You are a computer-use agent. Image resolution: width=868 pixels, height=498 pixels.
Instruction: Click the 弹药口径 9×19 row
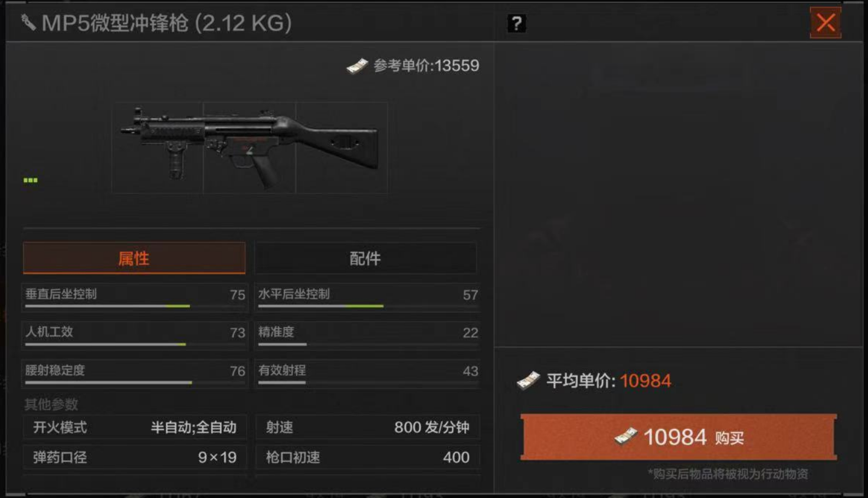pos(135,457)
